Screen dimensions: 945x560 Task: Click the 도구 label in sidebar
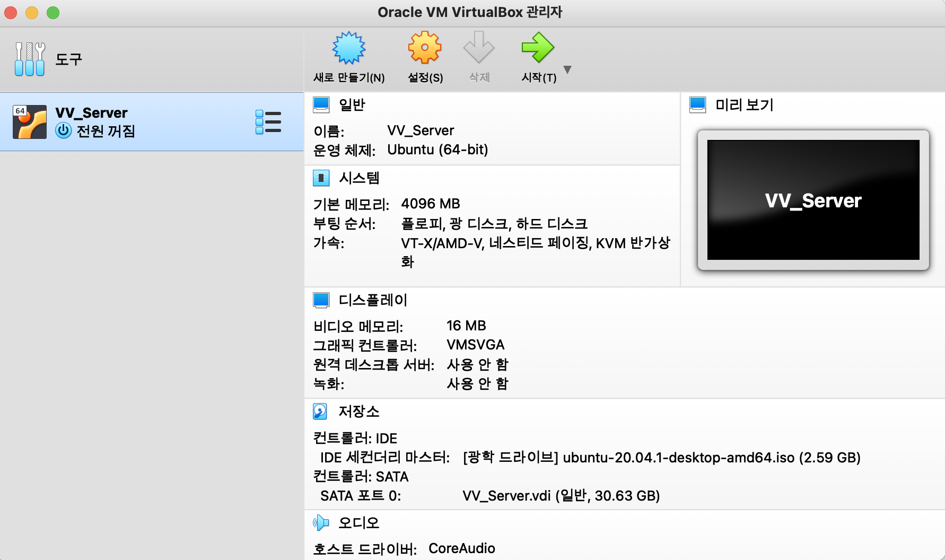point(69,59)
